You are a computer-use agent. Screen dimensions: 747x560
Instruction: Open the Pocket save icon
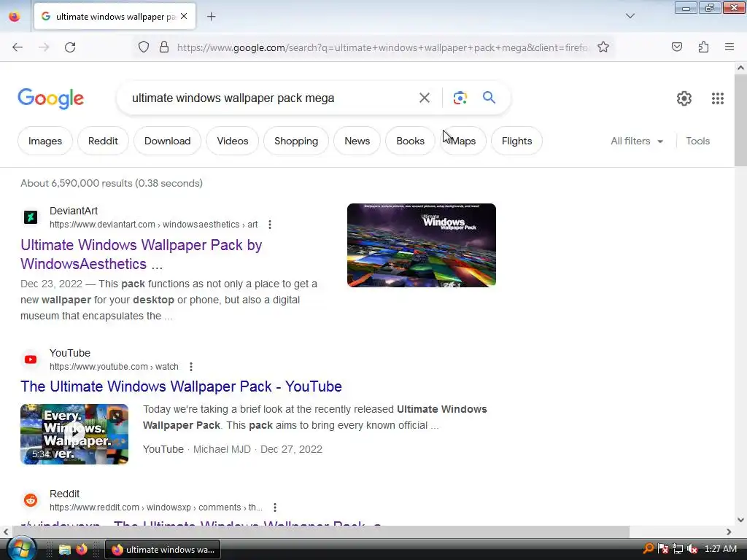coord(677,47)
